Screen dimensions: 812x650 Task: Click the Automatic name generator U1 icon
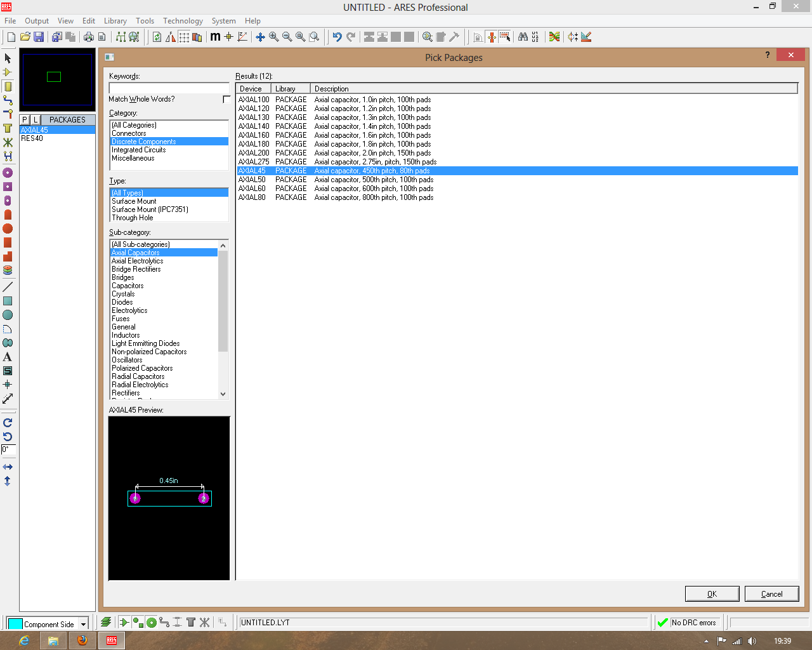[x=535, y=37]
